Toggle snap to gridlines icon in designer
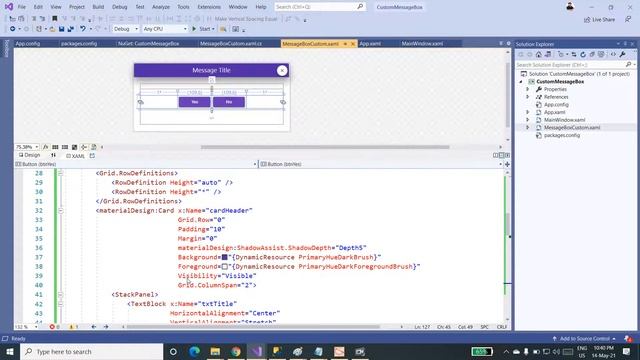Screen dimensions: 640x360 tap(65, 147)
